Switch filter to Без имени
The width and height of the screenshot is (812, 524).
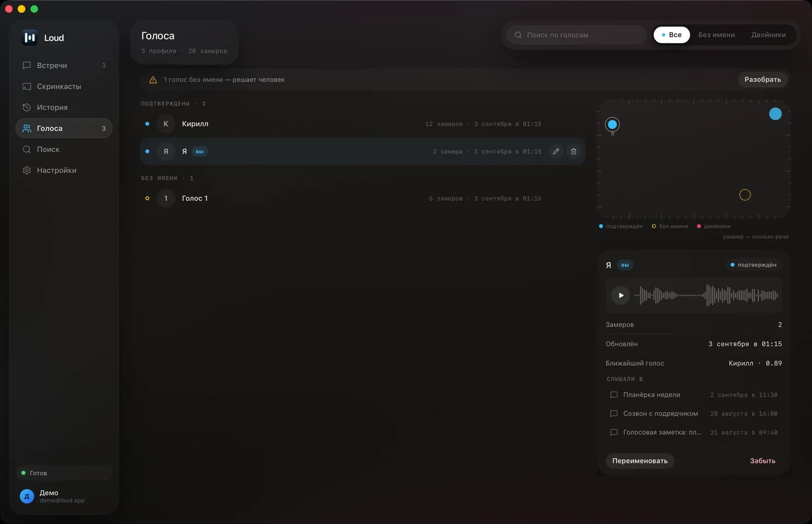pos(716,35)
